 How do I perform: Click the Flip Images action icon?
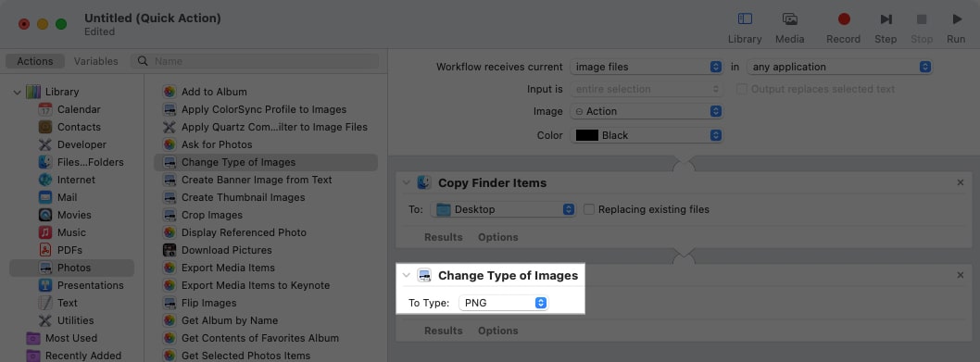click(x=170, y=303)
